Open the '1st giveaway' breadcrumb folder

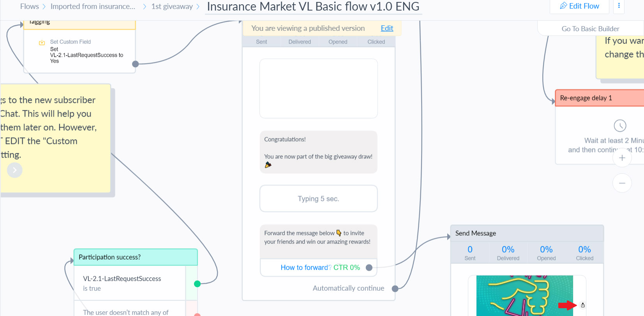[172, 7]
